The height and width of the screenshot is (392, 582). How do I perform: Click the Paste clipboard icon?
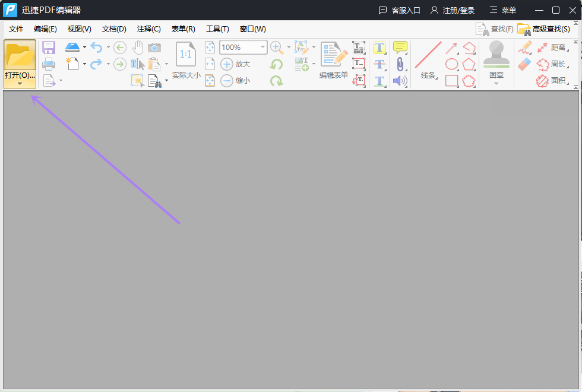(154, 64)
